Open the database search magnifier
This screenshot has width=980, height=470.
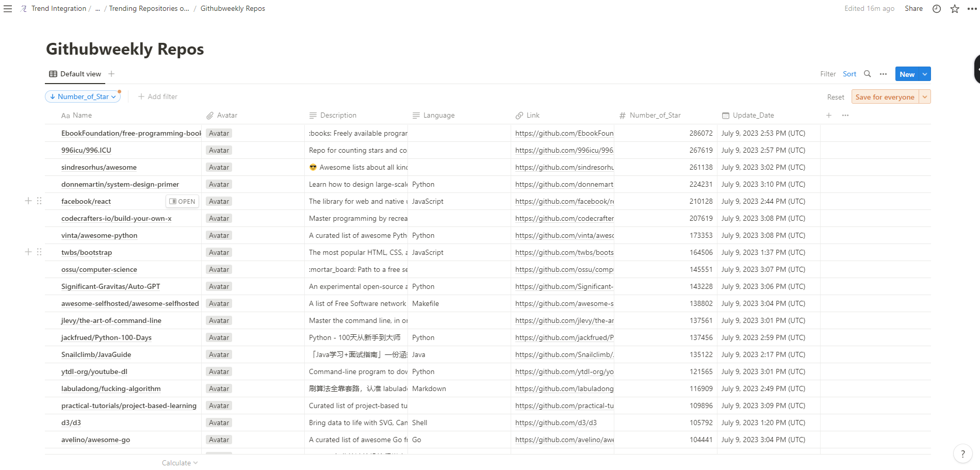coord(868,74)
